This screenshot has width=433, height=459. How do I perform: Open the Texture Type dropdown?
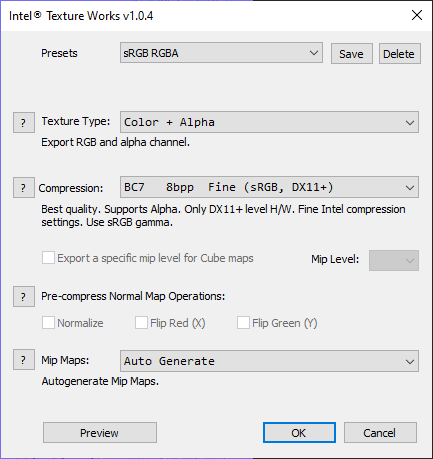point(269,122)
